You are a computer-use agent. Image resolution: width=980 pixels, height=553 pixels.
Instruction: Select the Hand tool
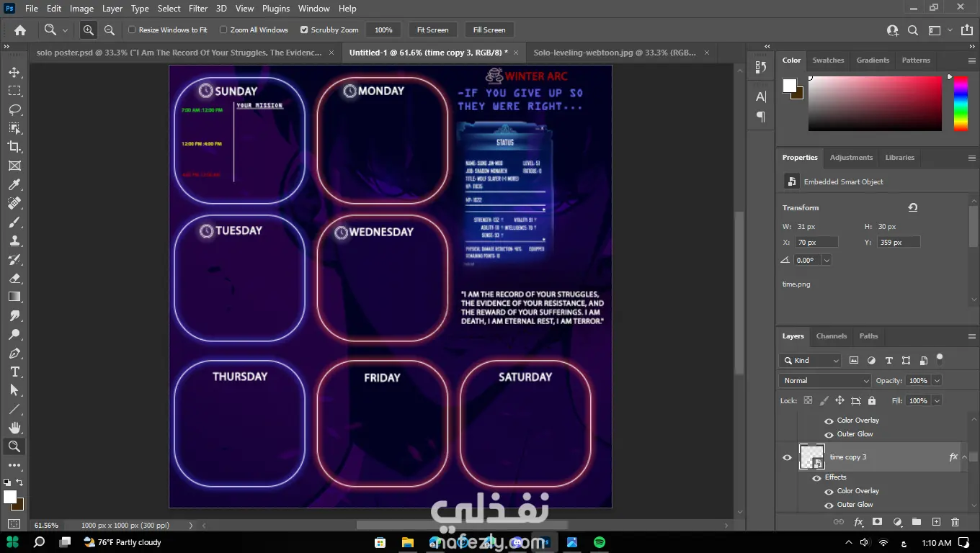[x=14, y=428]
